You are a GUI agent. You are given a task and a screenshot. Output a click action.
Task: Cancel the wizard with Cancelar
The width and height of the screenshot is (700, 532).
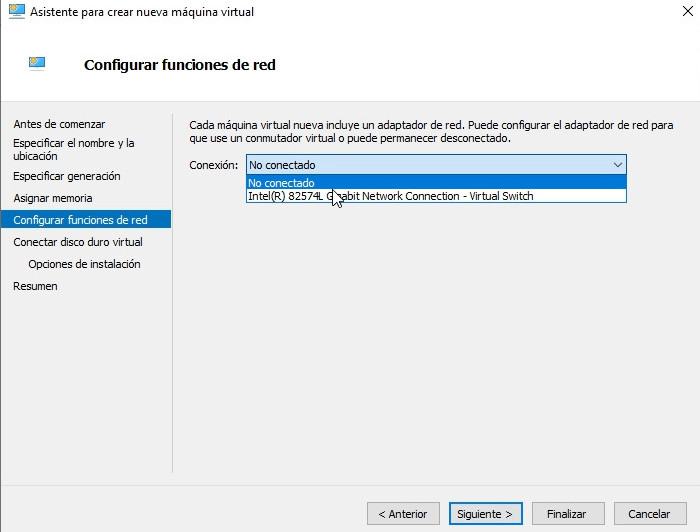click(x=649, y=514)
